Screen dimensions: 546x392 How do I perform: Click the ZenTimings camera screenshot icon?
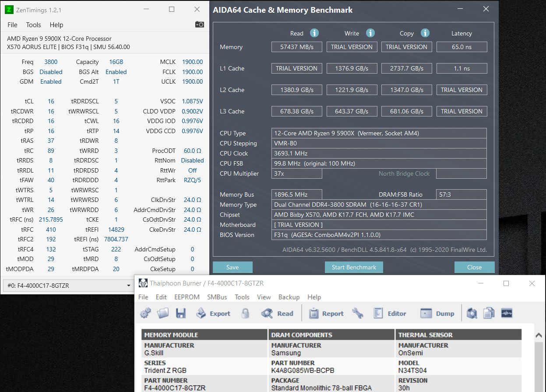pos(200,25)
